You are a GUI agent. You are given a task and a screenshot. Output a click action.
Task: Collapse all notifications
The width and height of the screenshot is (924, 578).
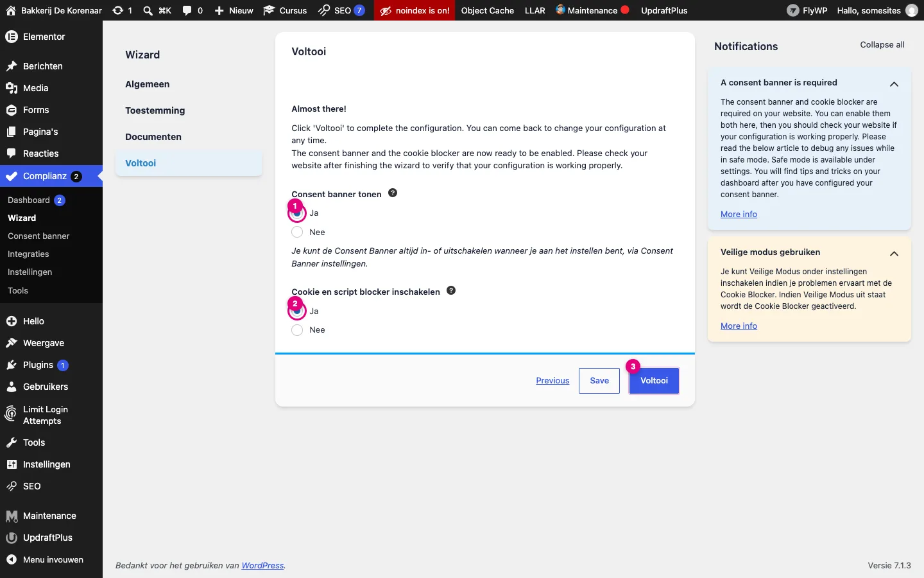(x=882, y=44)
